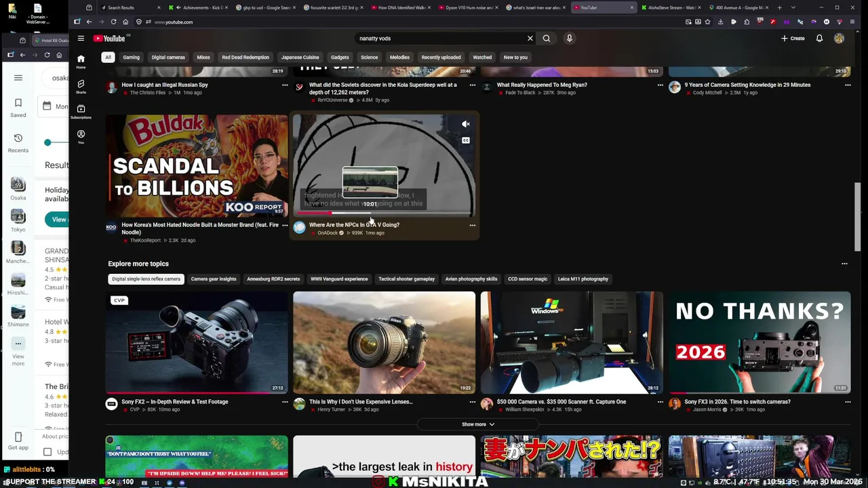Open the TheKooReport channel name
This screenshot has width=868, height=488.
pos(145,241)
